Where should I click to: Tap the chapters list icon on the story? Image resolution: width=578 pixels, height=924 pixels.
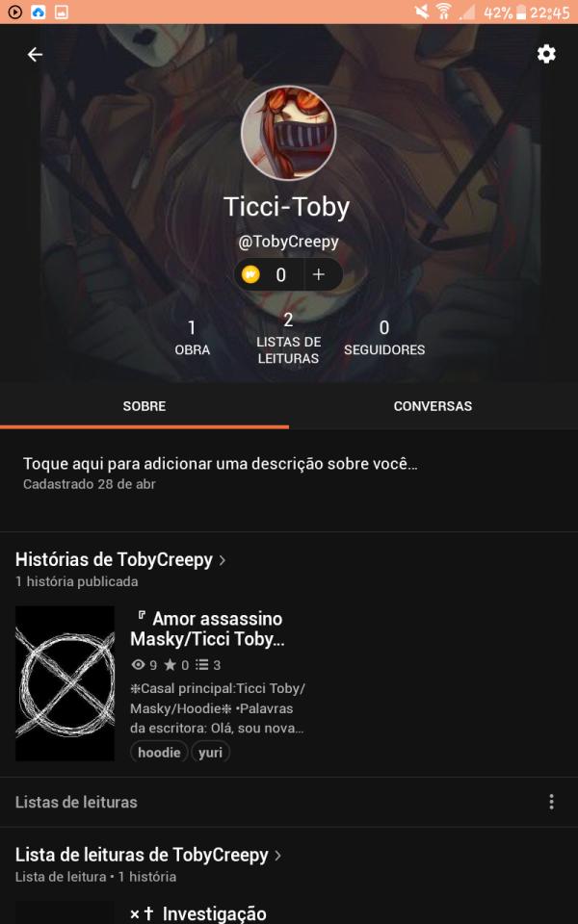pos(202,665)
